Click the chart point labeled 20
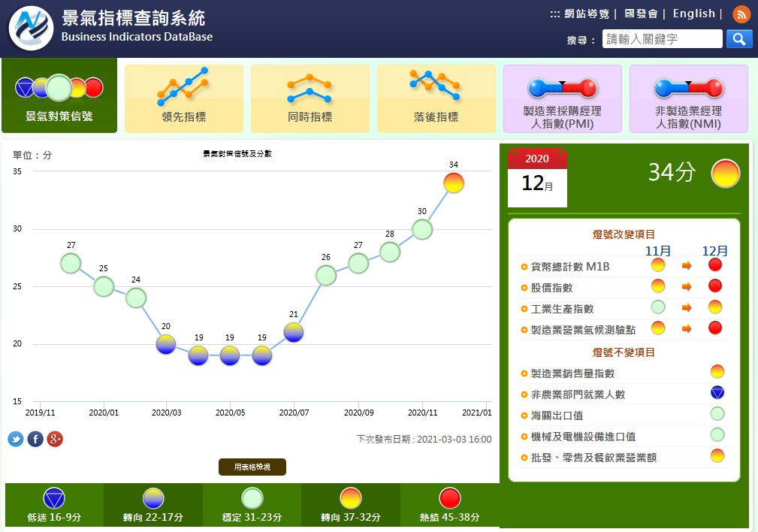This screenshot has height=532, width=758. (x=166, y=344)
